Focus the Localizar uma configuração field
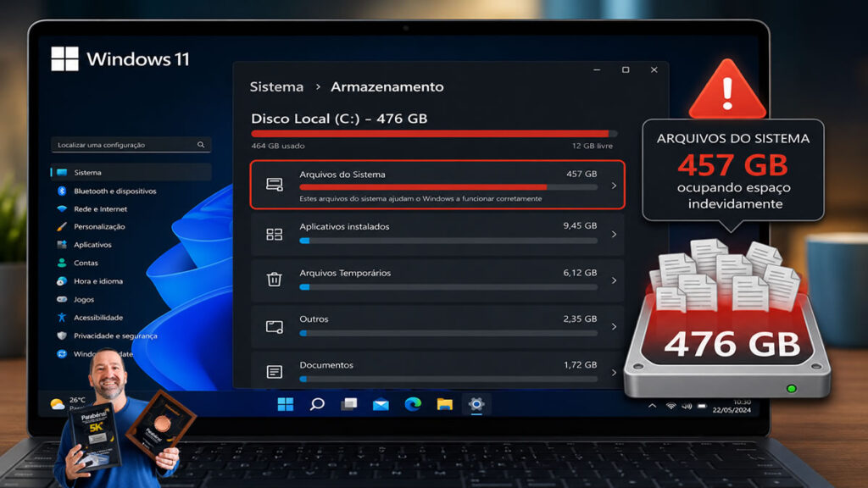Image resolution: width=868 pixels, height=488 pixels. click(131, 144)
